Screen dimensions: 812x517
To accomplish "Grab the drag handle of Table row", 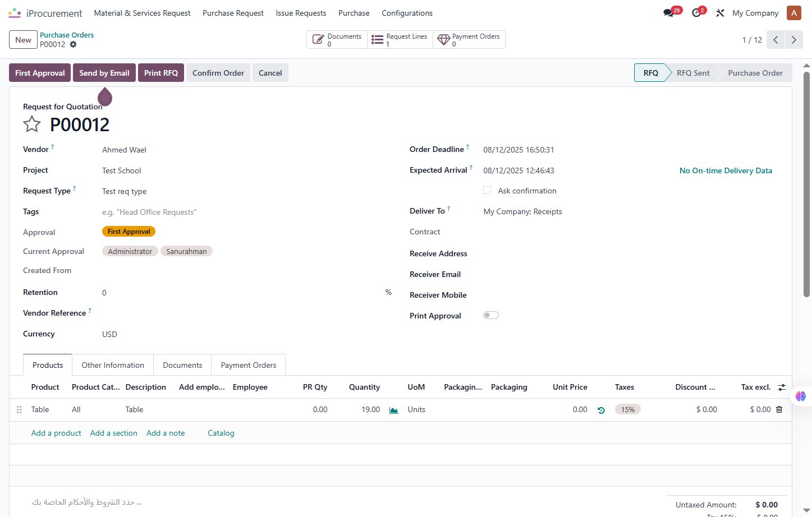I will click(x=19, y=410).
